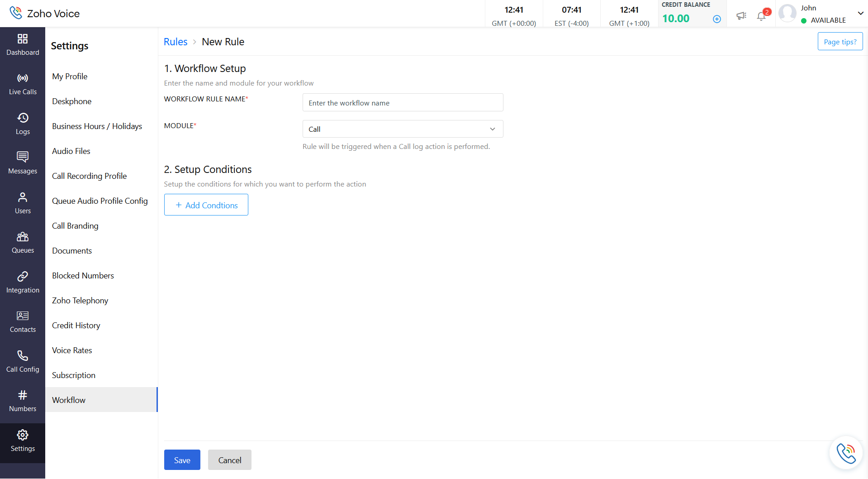Click the AVAILABLE status indicator
Viewport: 868px width, 479px height.
coord(823,20)
